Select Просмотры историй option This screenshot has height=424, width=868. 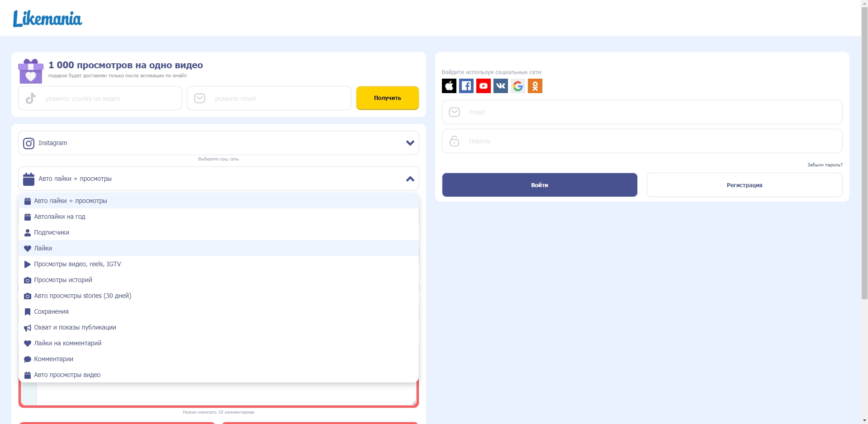pos(218,280)
